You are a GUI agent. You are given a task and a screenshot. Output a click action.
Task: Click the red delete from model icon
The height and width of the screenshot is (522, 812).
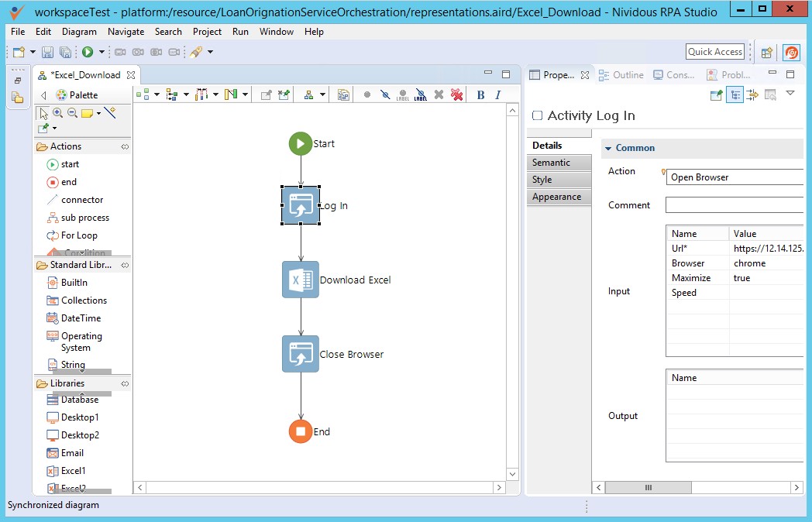457,94
